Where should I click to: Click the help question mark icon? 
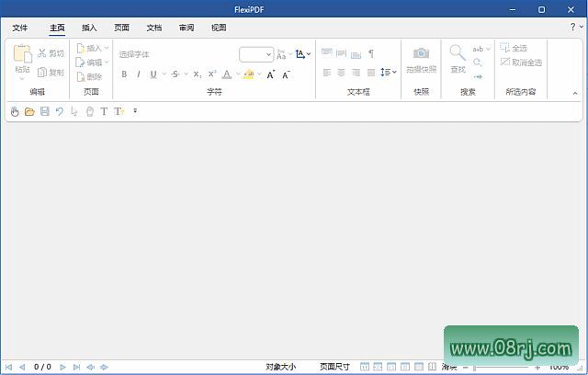(572, 27)
